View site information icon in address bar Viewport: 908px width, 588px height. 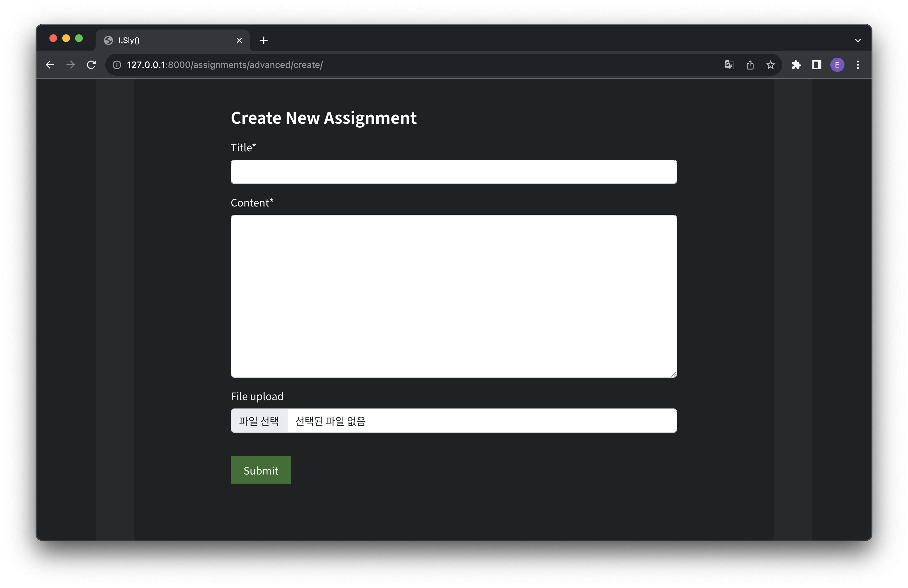(x=117, y=65)
